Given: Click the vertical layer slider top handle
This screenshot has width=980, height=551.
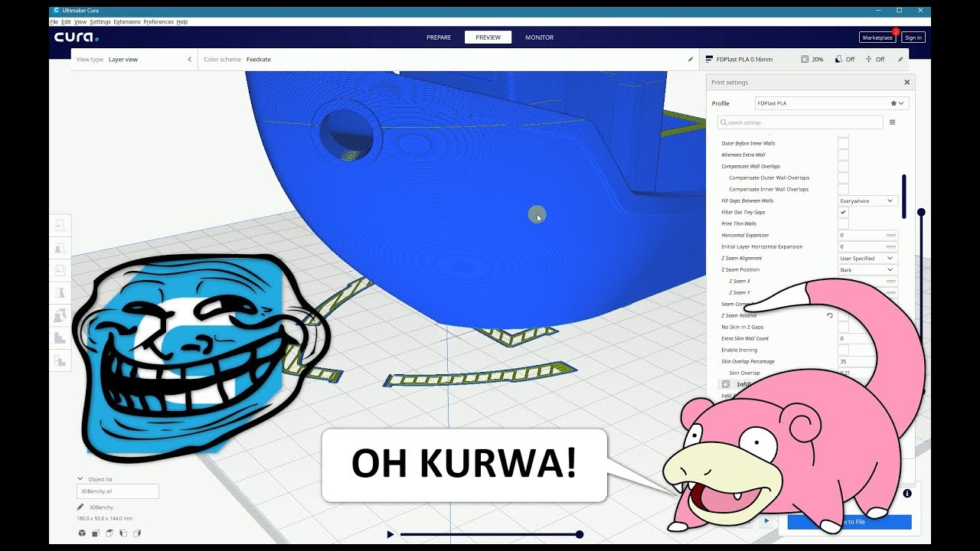Looking at the screenshot, I should coord(921,212).
